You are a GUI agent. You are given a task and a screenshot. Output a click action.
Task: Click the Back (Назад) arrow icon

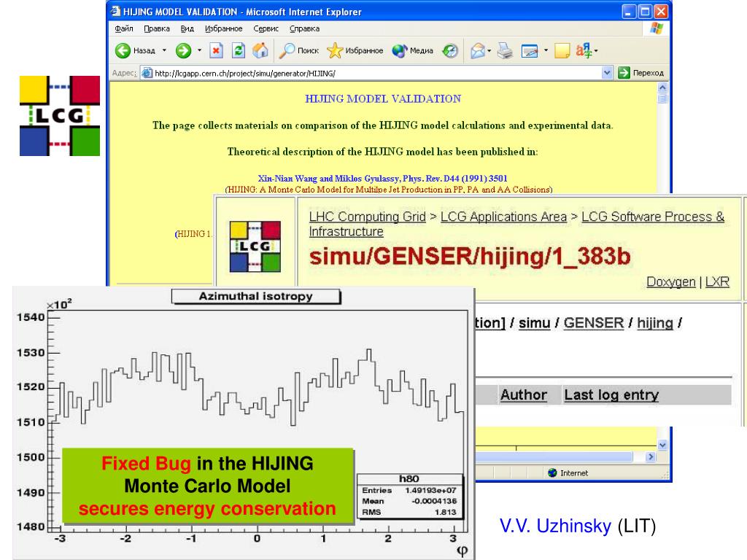(x=123, y=50)
